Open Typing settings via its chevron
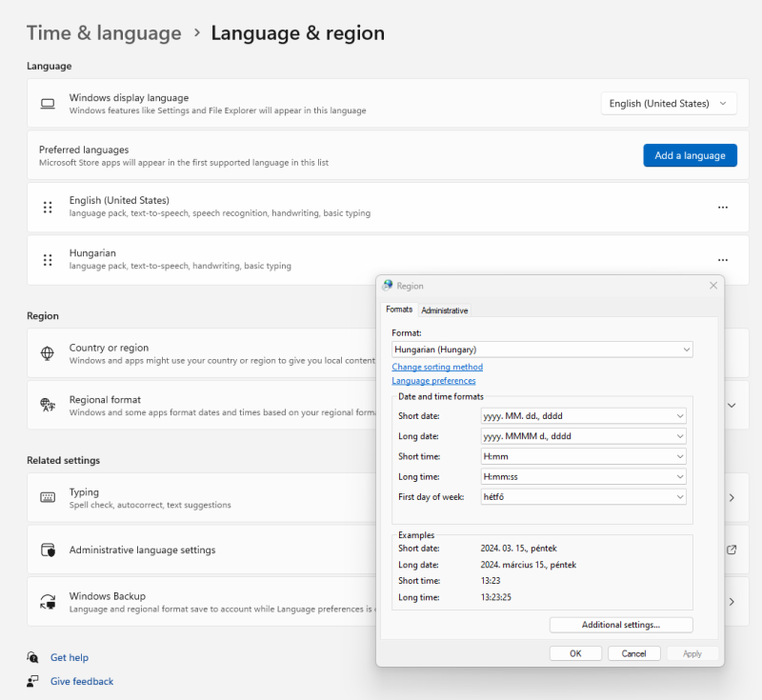762x700 pixels. pyautogui.click(x=732, y=497)
